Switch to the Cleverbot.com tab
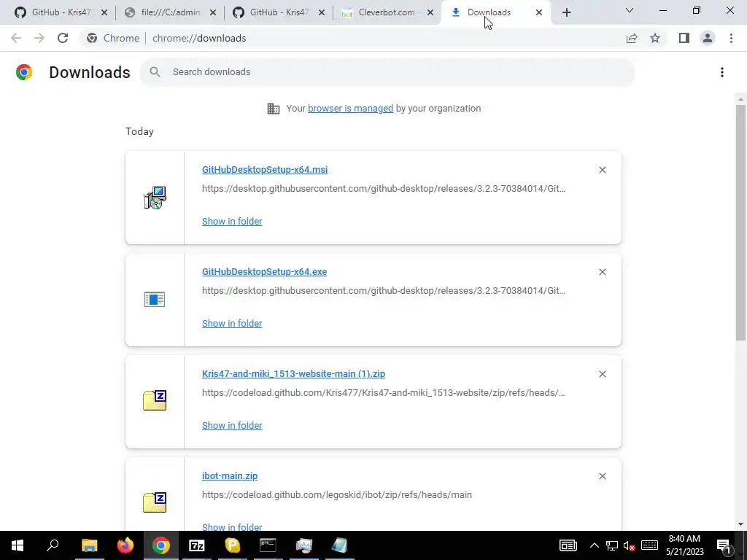The width and height of the screenshot is (747, 560). pyautogui.click(x=387, y=12)
